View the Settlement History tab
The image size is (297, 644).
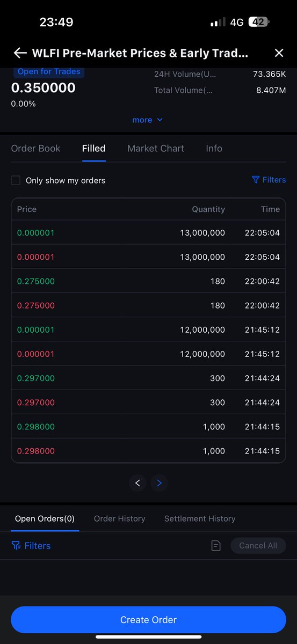tap(200, 518)
